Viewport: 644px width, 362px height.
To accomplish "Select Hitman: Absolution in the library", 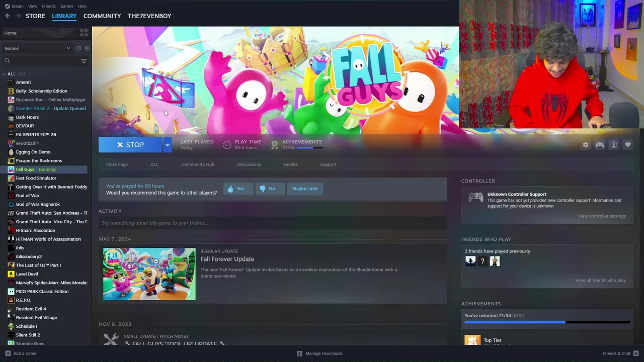I will (x=35, y=231).
